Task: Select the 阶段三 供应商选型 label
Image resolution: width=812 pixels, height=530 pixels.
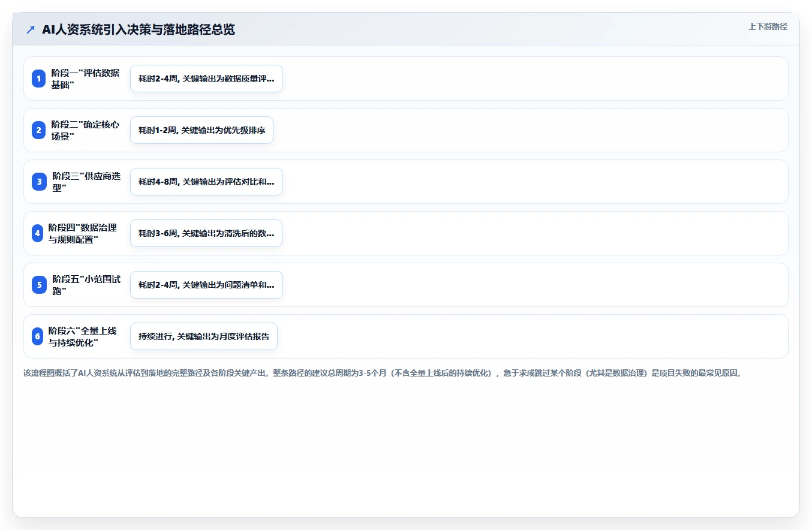Action: (x=86, y=182)
